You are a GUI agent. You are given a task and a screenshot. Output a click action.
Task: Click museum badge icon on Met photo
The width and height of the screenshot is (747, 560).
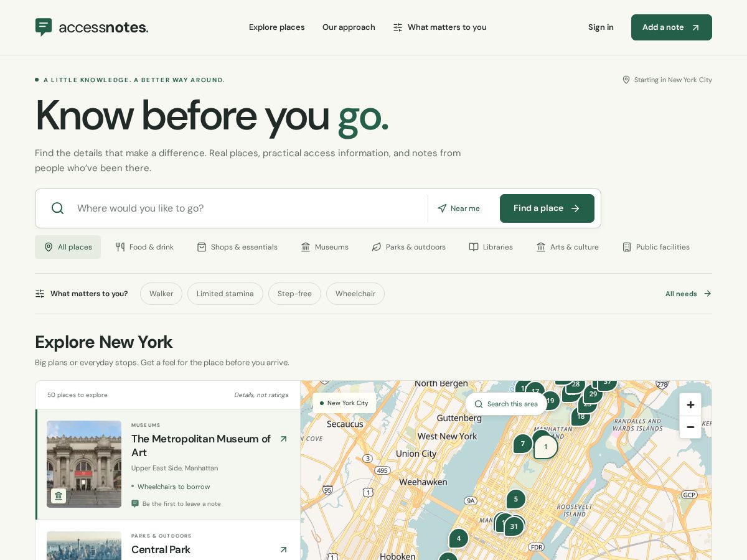point(59,496)
